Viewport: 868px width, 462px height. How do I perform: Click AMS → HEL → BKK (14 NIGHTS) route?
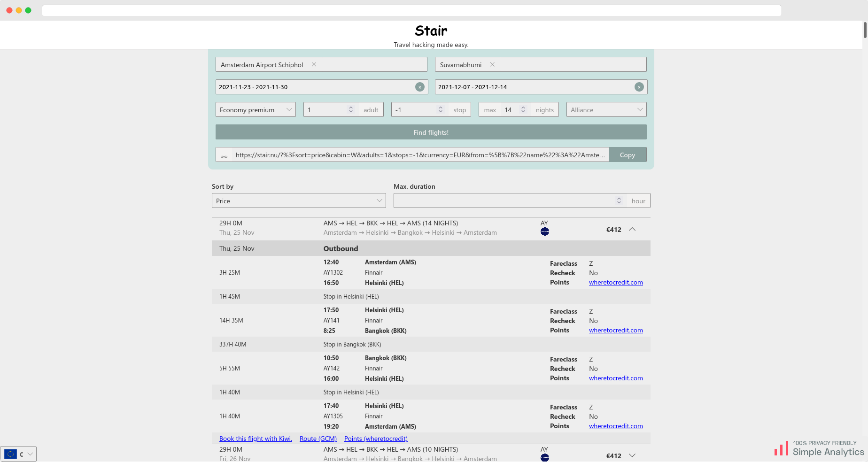[x=391, y=223]
